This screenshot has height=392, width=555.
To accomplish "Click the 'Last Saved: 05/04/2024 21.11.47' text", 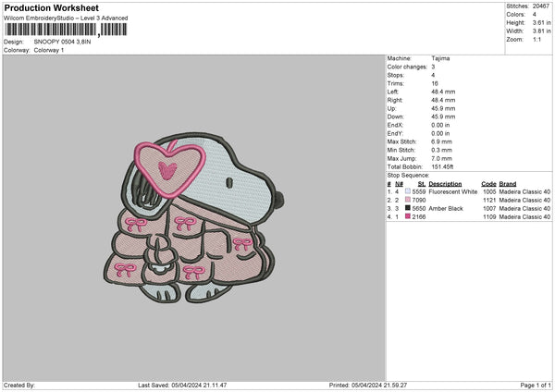I will pyautogui.click(x=182, y=385).
